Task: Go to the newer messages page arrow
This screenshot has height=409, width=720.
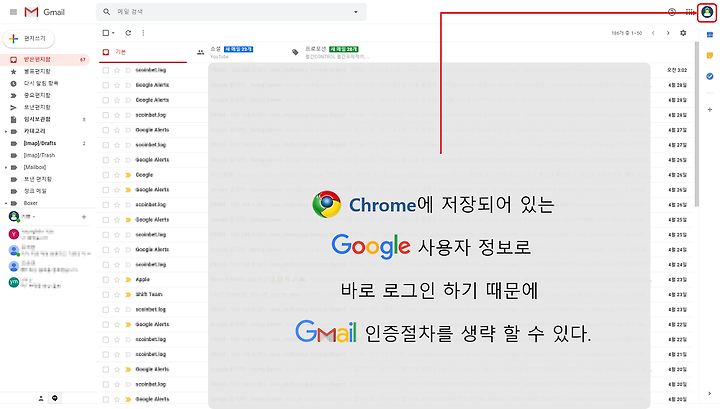Action: click(653, 33)
